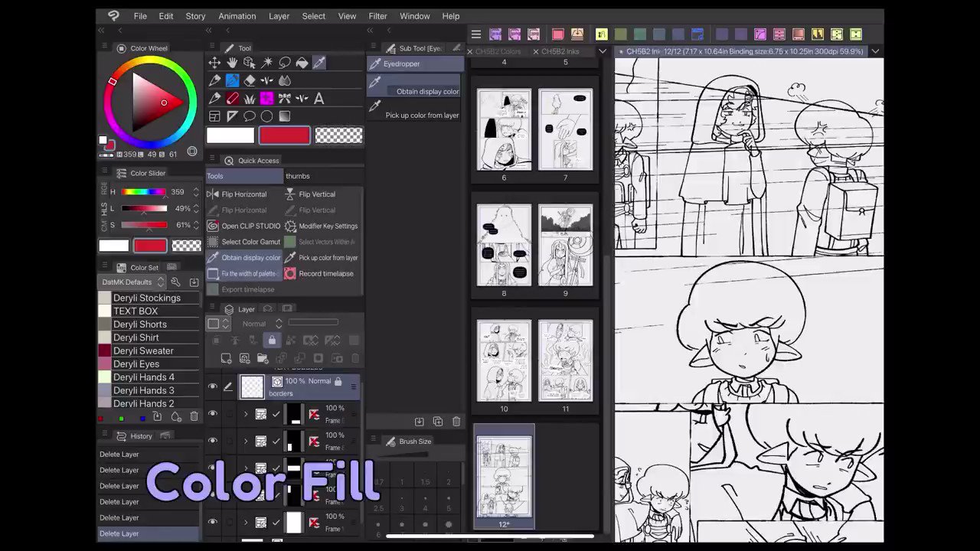The height and width of the screenshot is (551, 980).
Task: Select the Object operation tool
Action: pos(250,63)
